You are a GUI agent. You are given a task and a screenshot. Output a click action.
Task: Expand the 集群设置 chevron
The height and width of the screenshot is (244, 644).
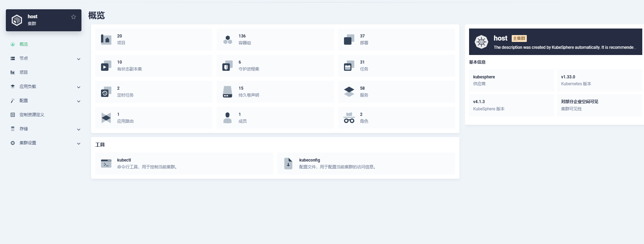click(x=79, y=143)
